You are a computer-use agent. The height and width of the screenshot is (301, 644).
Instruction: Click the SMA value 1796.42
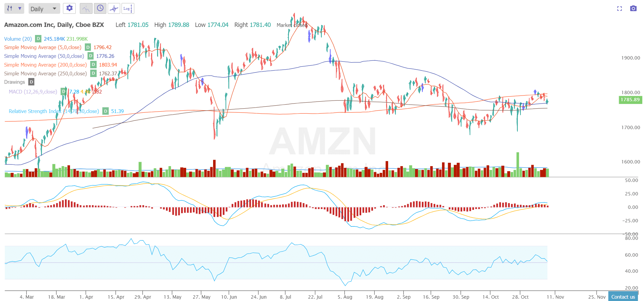click(x=103, y=47)
